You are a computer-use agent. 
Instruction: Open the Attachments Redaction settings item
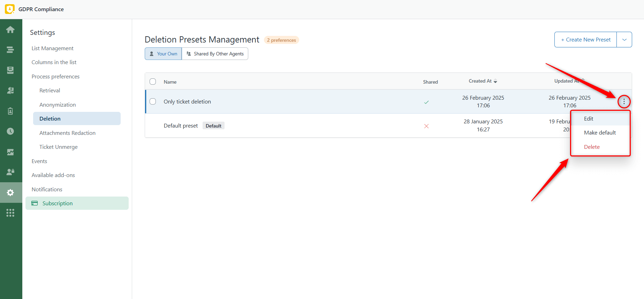click(67, 133)
